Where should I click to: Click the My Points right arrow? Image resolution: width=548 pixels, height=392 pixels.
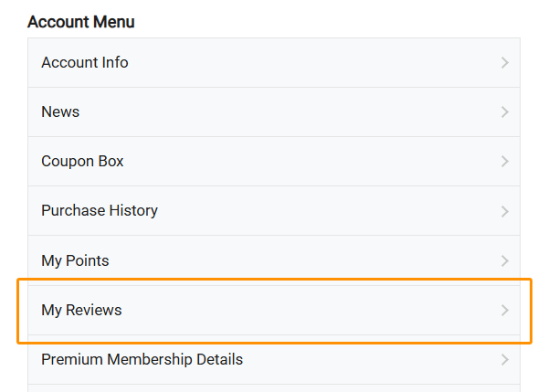(x=505, y=261)
